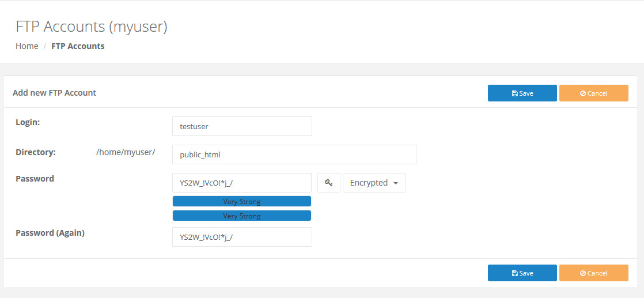Cancel using the top orange button
The width and height of the screenshot is (644, 298).
594,93
